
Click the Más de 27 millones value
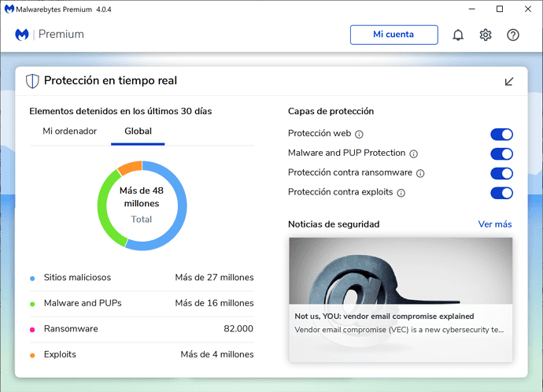pos(214,277)
